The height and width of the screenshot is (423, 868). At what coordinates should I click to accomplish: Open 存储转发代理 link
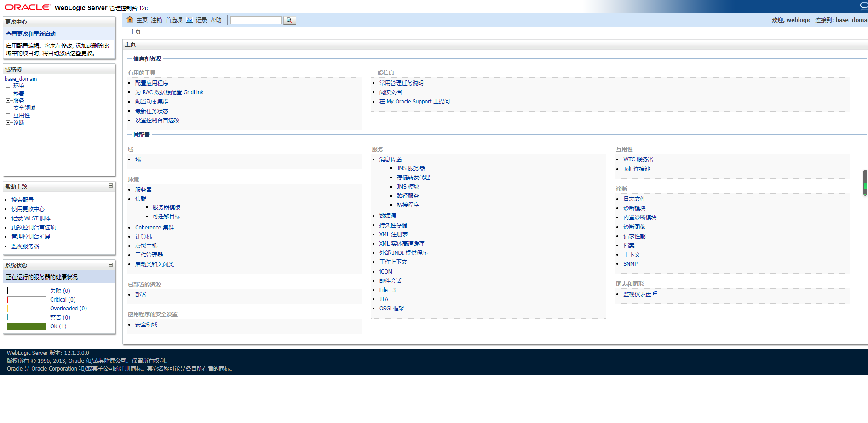(x=414, y=177)
